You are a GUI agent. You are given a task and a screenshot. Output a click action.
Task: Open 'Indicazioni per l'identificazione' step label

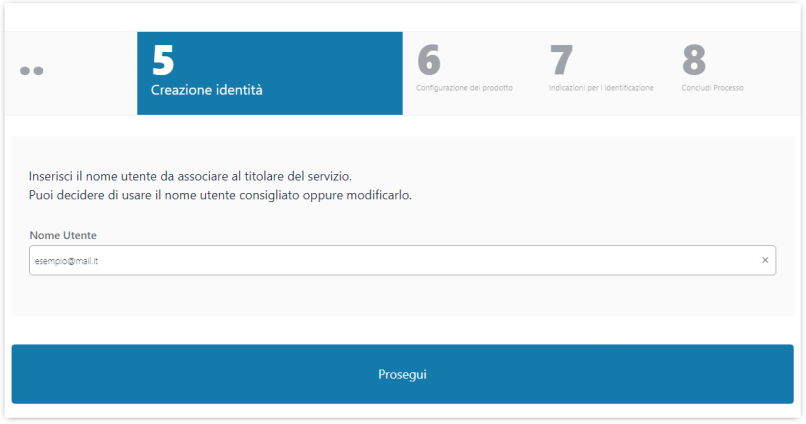[601, 88]
